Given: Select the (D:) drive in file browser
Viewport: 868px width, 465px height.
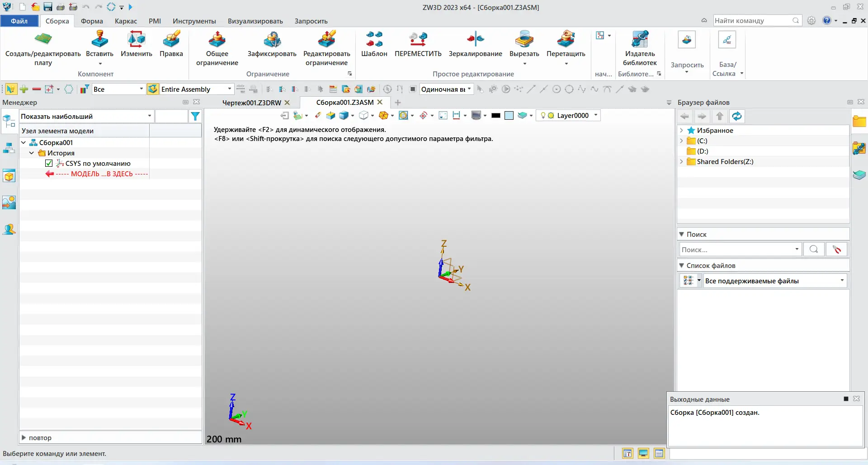Looking at the screenshot, I should tap(703, 151).
